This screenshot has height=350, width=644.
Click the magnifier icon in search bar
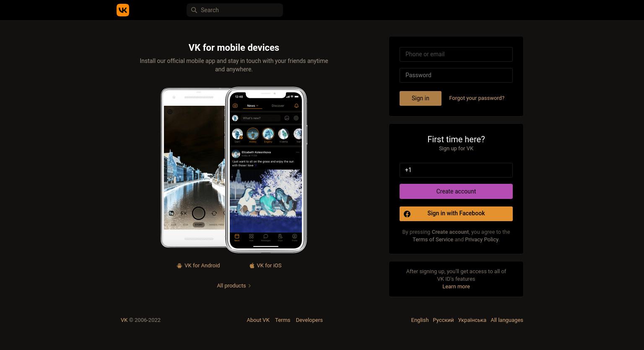pyautogui.click(x=194, y=10)
